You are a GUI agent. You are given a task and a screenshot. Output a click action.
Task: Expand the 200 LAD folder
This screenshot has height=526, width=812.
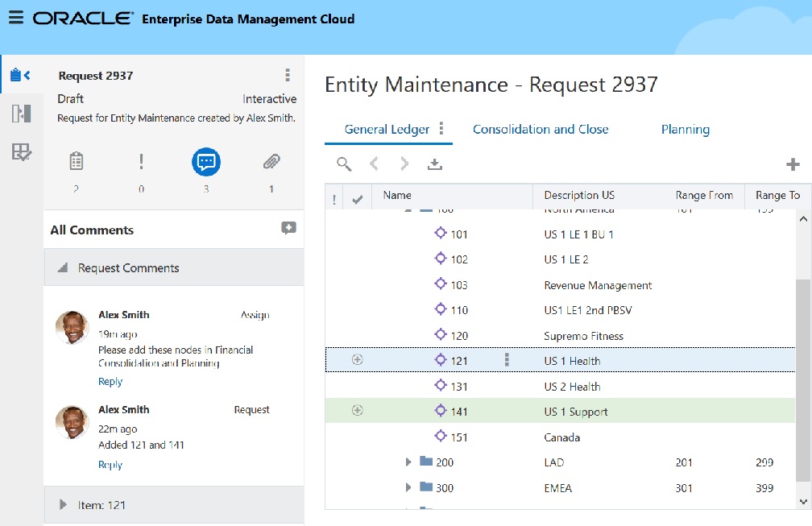click(x=408, y=462)
